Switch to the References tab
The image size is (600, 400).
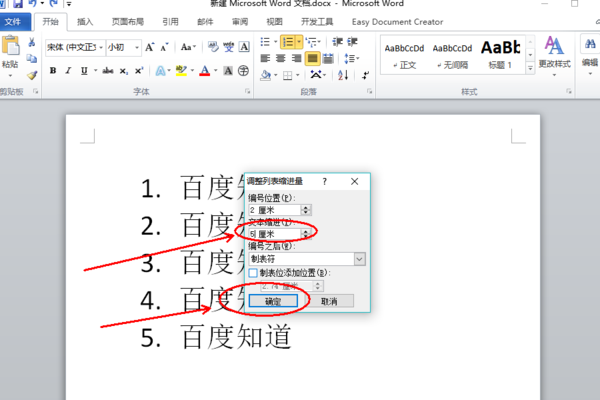point(170,22)
